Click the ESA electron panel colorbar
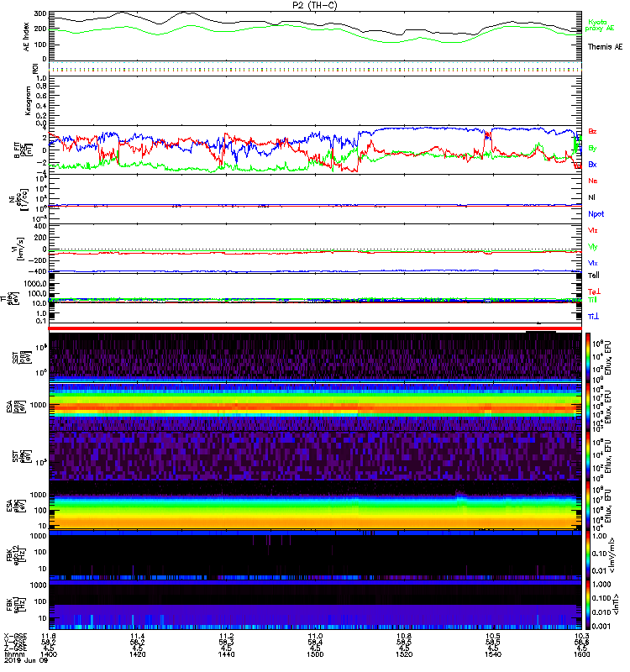Screen dimensions: 630x672 [x=588, y=506]
